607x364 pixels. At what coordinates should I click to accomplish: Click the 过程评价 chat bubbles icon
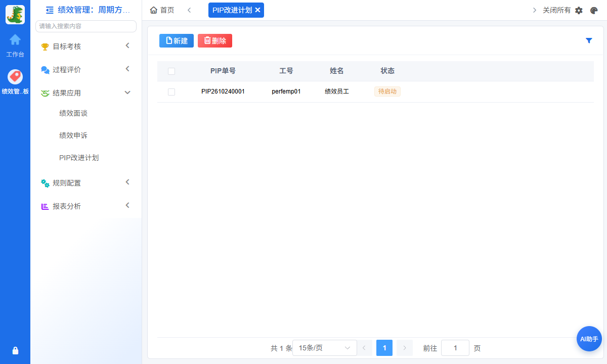click(45, 70)
